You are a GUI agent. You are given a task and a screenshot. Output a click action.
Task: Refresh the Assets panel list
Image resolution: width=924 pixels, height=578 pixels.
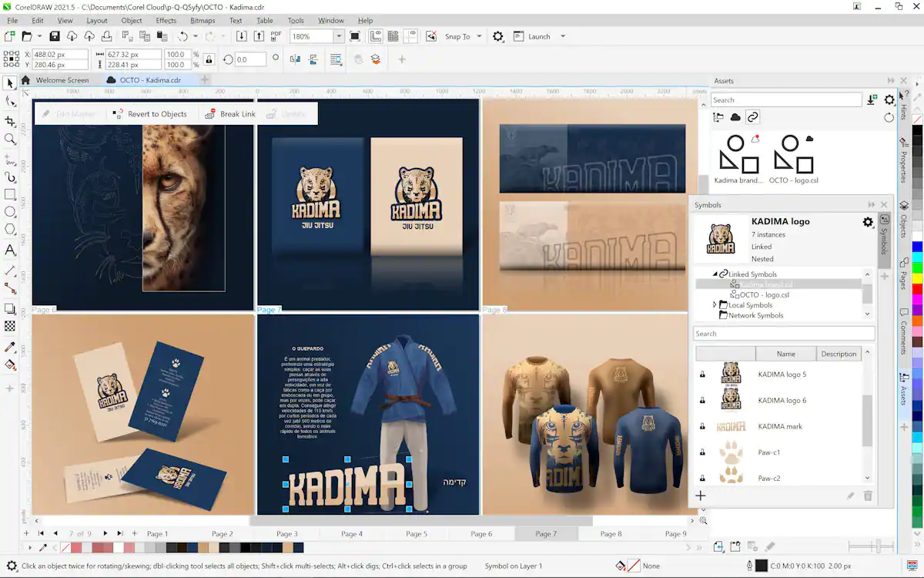click(889, 118)
